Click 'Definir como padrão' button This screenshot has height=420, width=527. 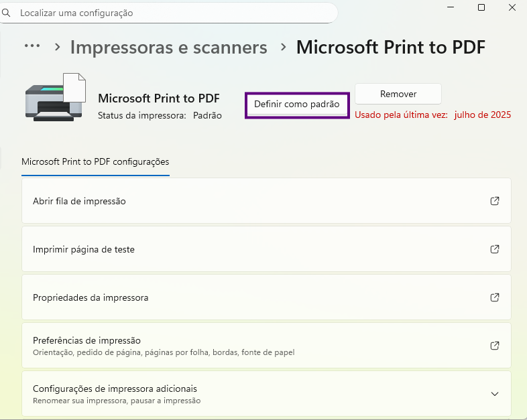coord(297,104)
